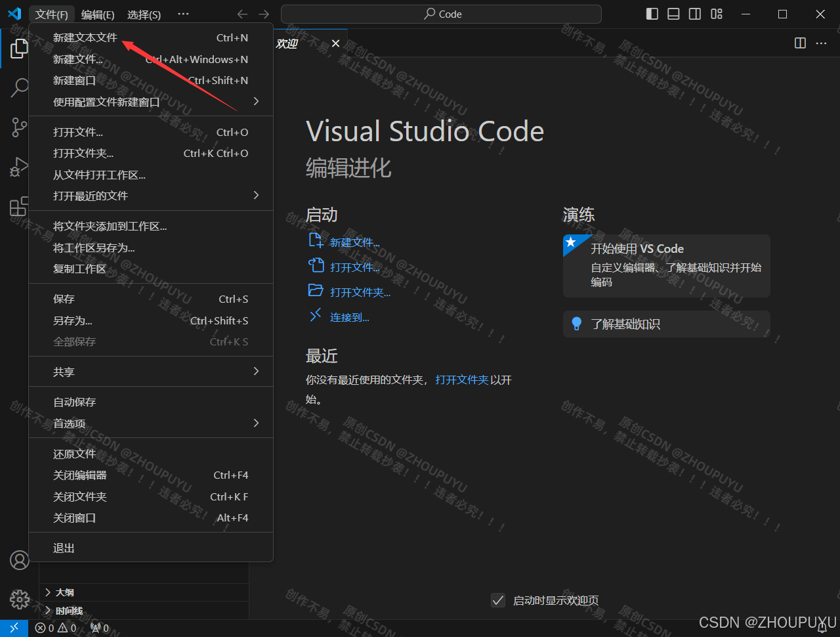This screenshot has height=637, width=840.
Task: Choose 另存为... in the File menu
Action: coord(151,320)
